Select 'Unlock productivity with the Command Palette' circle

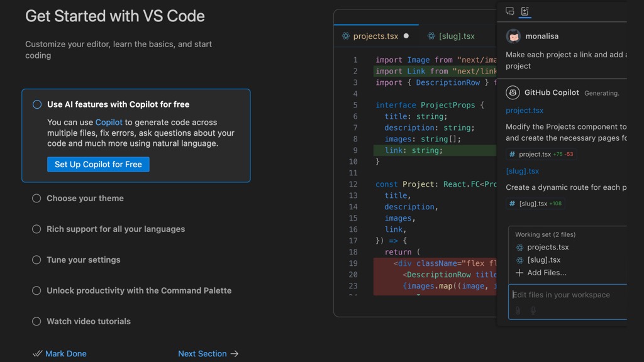(x=36, y=290)
